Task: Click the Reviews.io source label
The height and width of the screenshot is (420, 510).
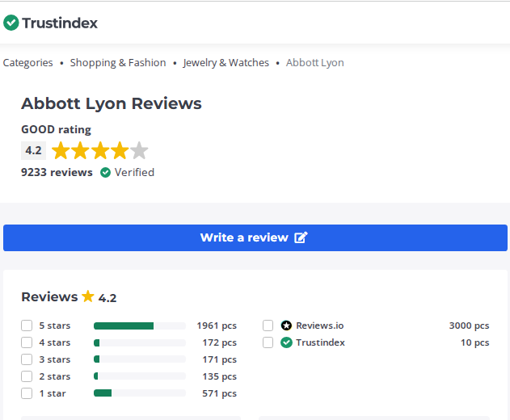Action: tap(320, 325)
